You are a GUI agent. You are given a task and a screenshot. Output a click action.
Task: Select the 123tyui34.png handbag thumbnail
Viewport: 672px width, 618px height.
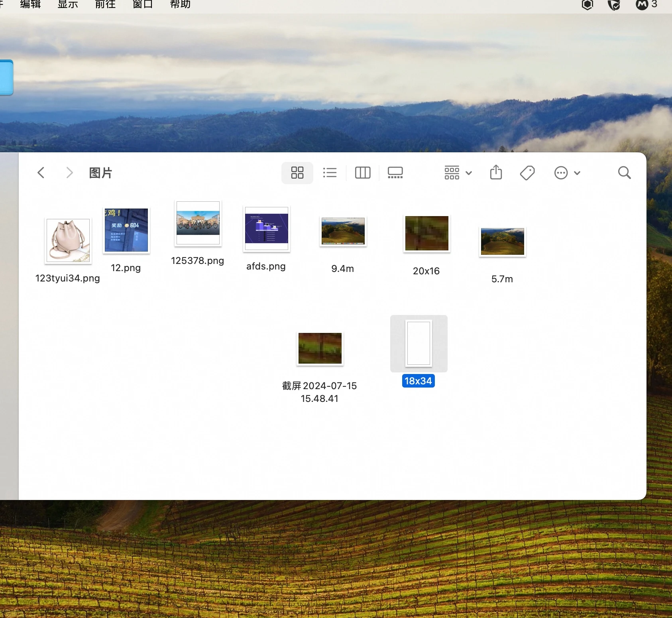coord(68,241)
